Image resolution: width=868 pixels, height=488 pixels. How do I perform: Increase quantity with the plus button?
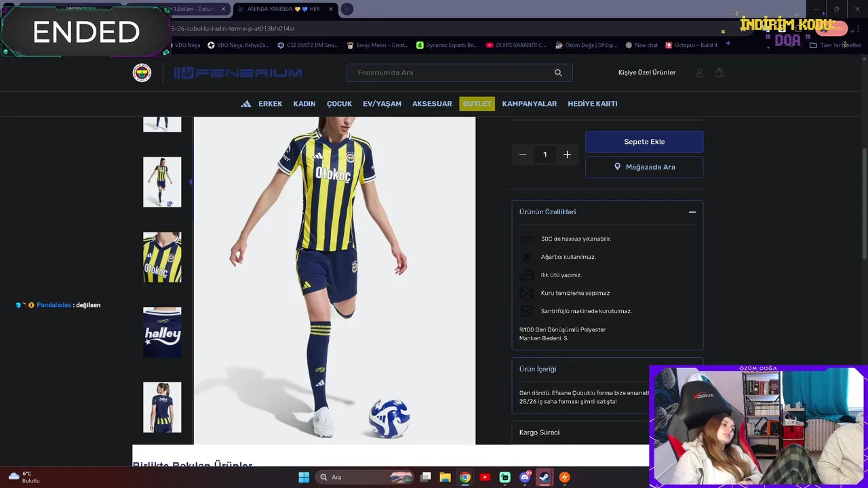click(567, 155)
